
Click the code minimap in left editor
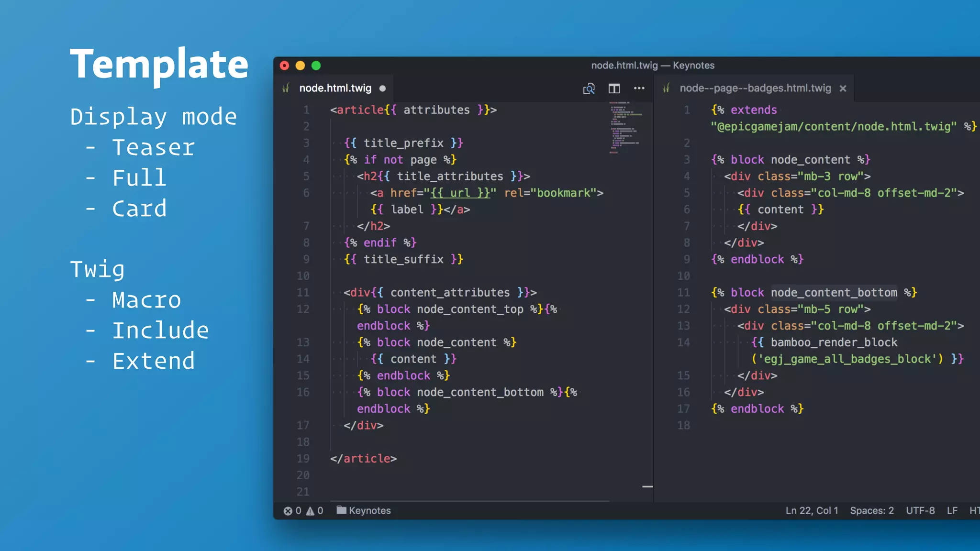626,127
